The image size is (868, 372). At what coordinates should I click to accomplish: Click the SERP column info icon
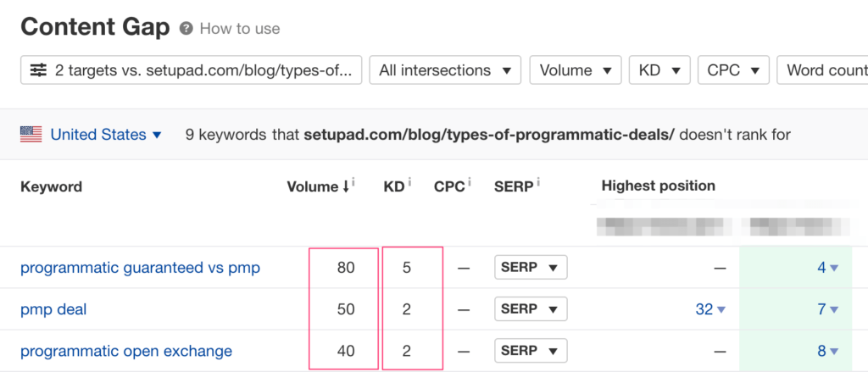[x=538, y=182]
